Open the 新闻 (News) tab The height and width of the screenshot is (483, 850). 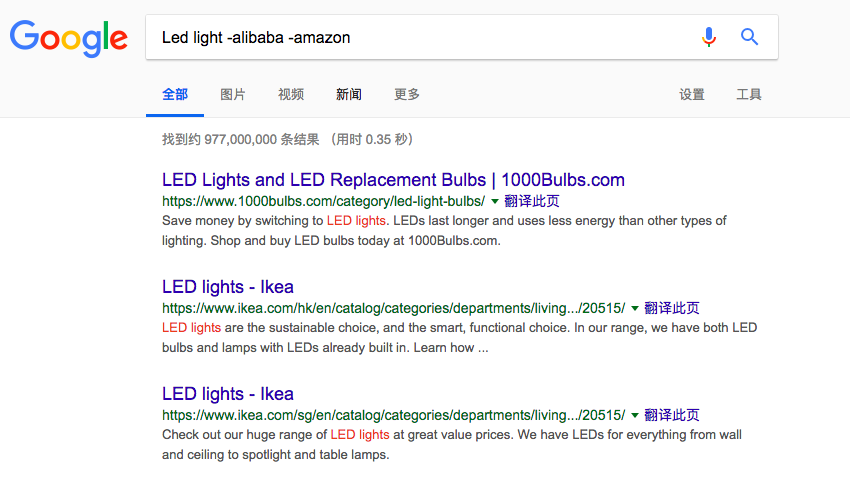349,94
